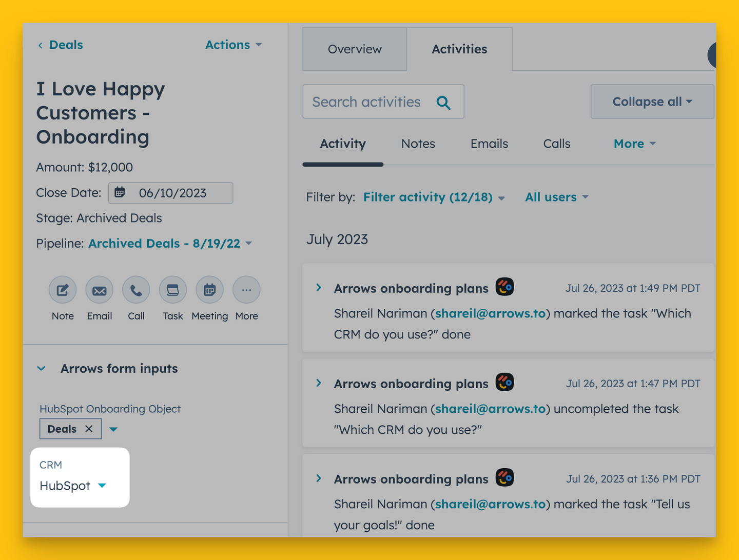
Task: Create a Note with the note icon
Action: point(63,290)
